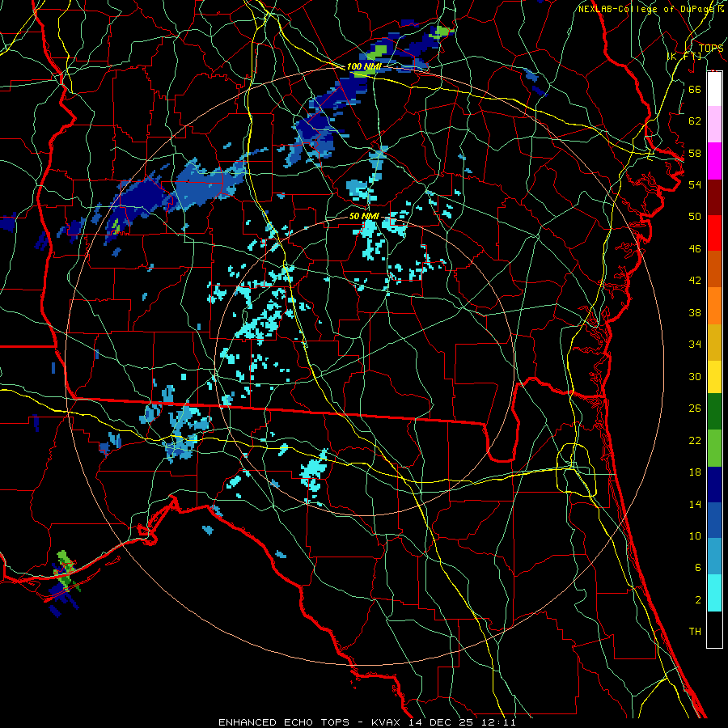Click the legend value 2
Image resolution: width=728 pixels, height=728 pixels.
pos(698,600)
